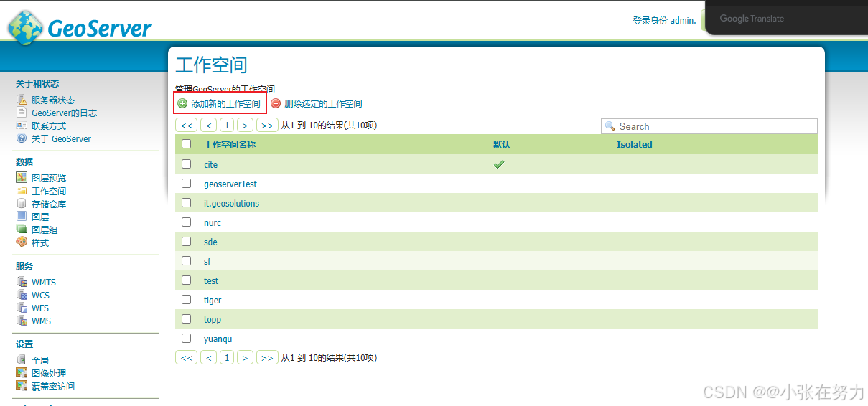Click the layers icon in sidebar
Image resolution: width=868 pixels, height=406 pixels.
pyautogui.click(x=22, y=217)
